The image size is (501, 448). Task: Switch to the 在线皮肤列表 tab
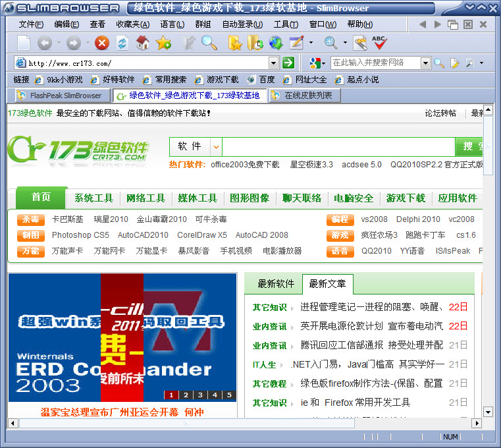[x=305, y=96]
